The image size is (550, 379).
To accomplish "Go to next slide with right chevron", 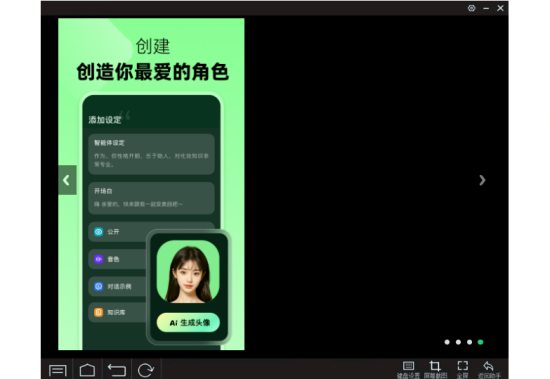I will (x=482, y=180).
